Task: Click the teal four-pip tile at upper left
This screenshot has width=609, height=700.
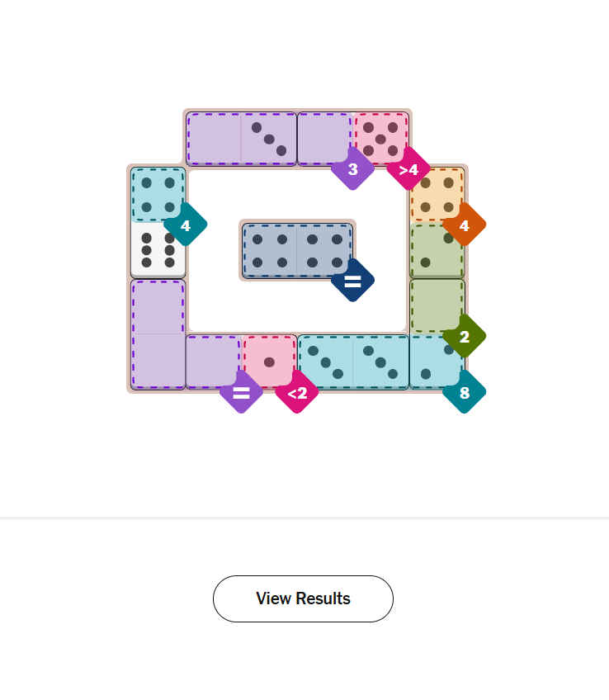Action: tap(158, 195)
